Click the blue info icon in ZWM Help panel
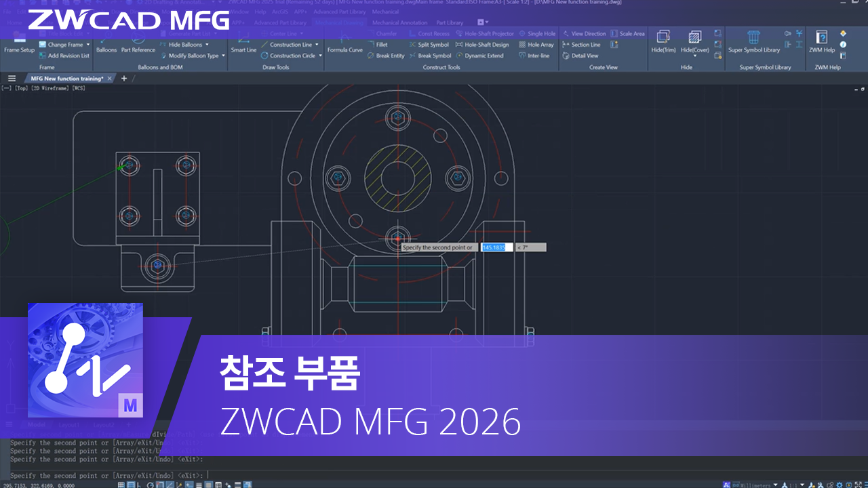The image size is (868, 488). 843,45
